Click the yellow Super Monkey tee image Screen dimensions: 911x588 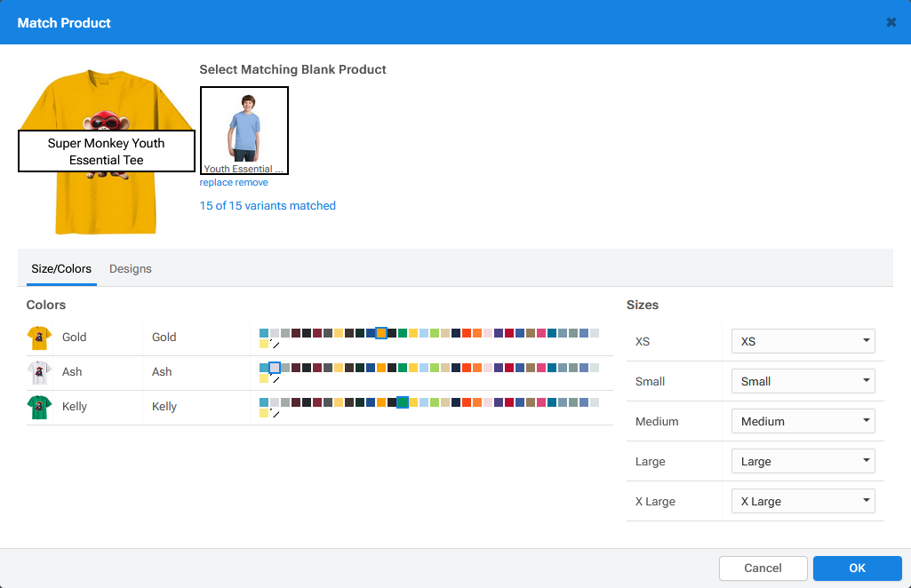click(107, 152)
